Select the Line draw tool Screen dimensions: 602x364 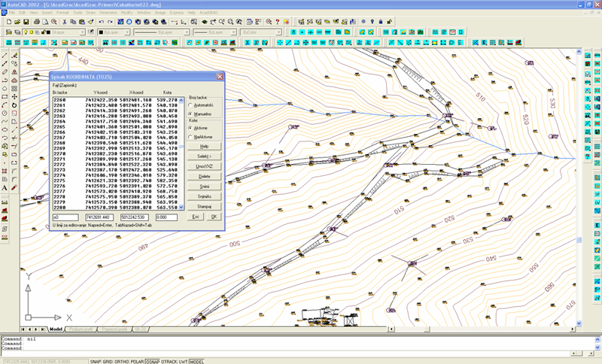[5, 56]
